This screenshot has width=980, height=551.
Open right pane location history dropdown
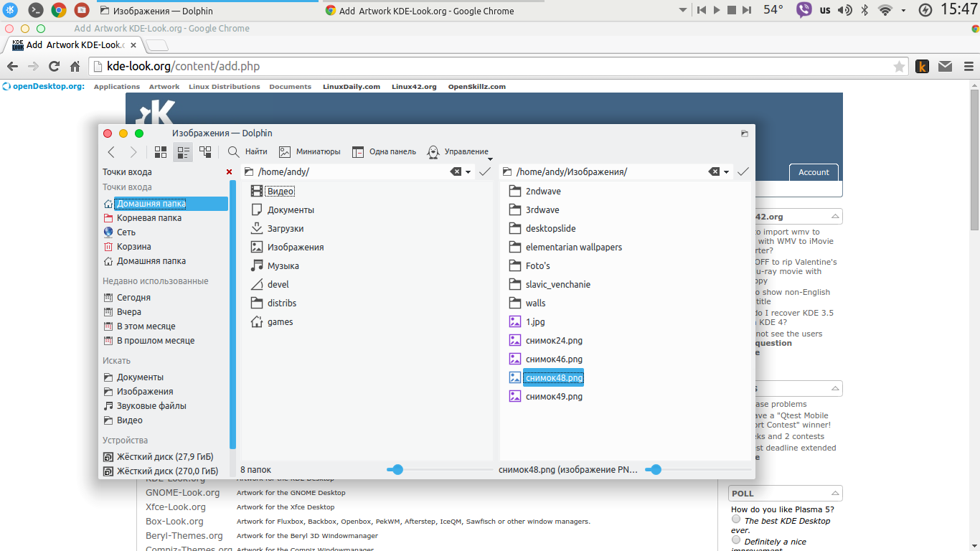coord(727,172)
